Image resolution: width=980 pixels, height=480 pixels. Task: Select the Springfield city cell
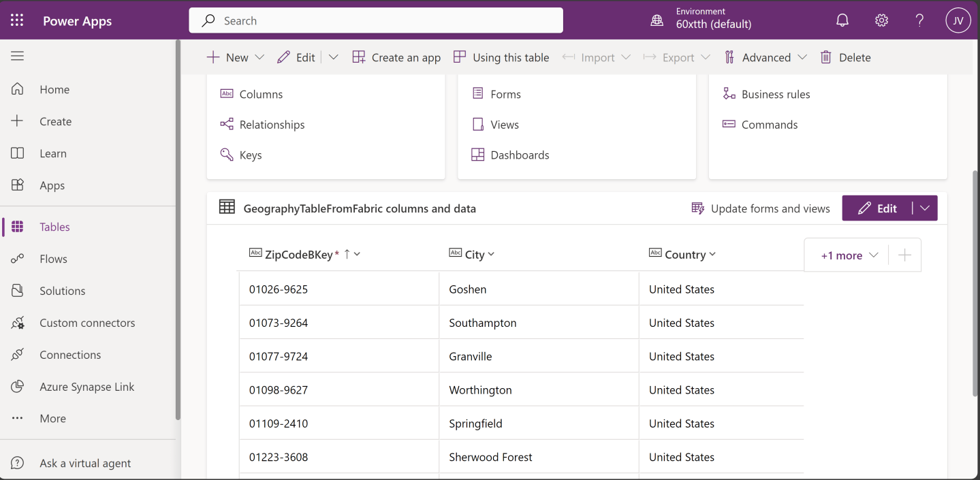(539, 423)
